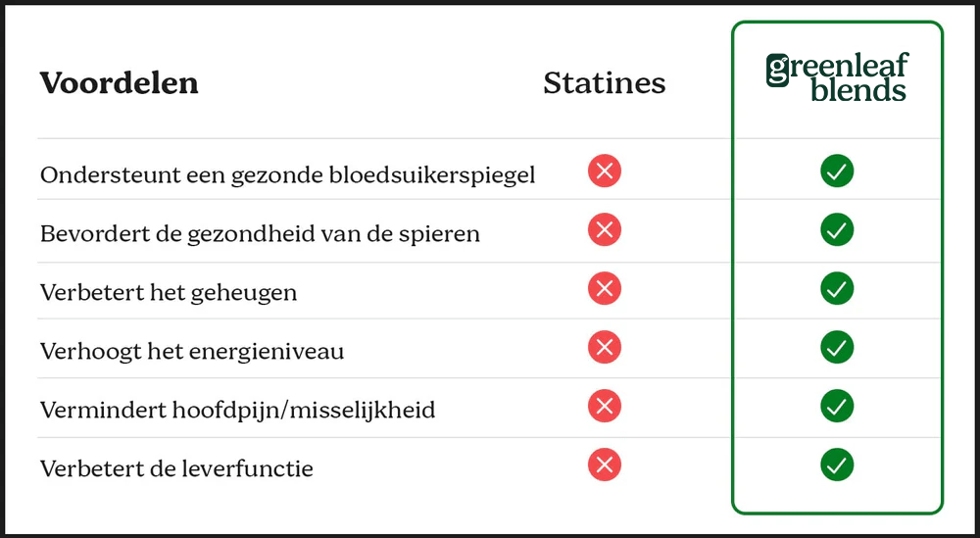The width and height of the screenshot is (980, 538).
Task: Click text 'Verbetert het geheugen'
Action: pos(169,292)
